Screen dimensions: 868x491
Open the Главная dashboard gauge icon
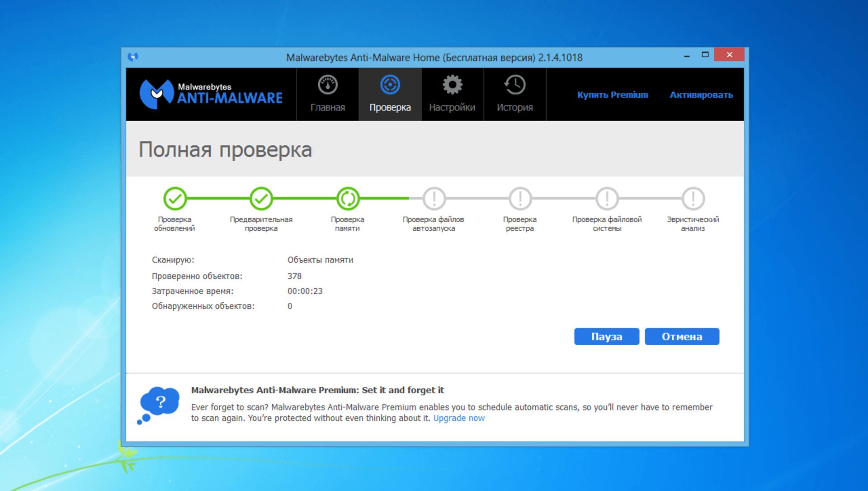[327, 84]
